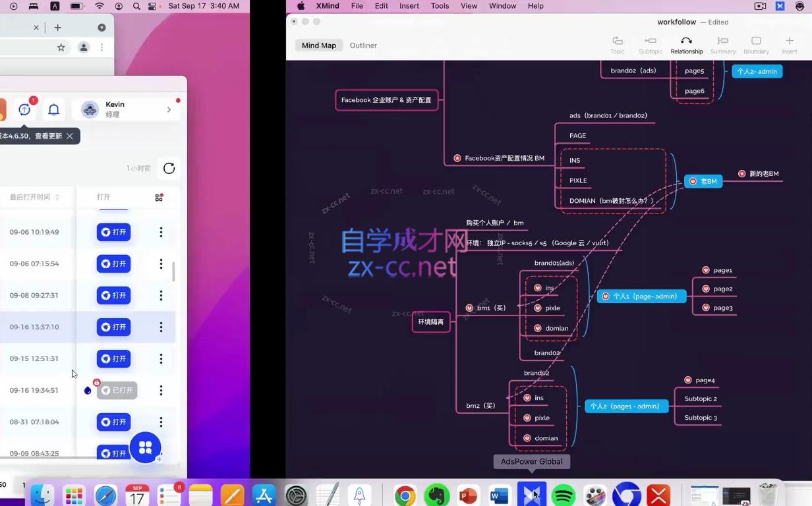This screenshot has width=812, height=506.
Task: Close the current browser tab
Action: pos(36,28)
